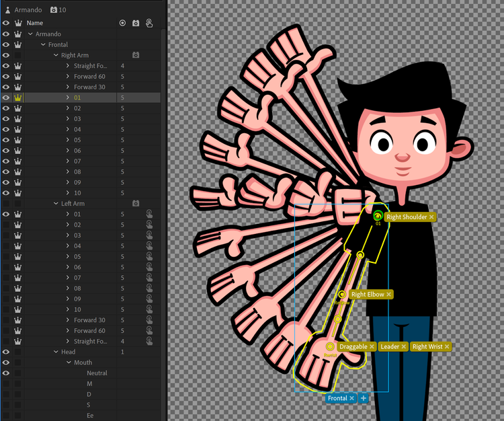Image resolution: width=504 pixels, height=421 pixels.
Task: Select the Neutral mouth layer
Action: 97,373
